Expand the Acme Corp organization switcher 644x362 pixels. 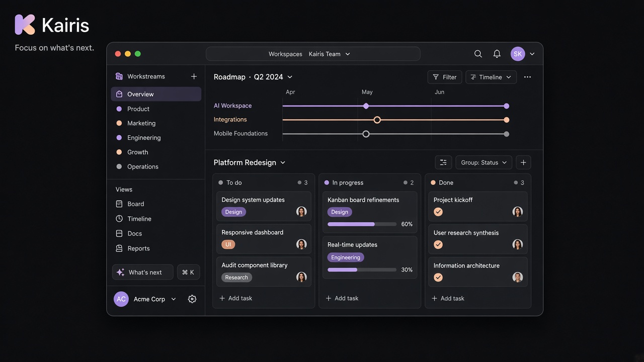click(154, 299)
